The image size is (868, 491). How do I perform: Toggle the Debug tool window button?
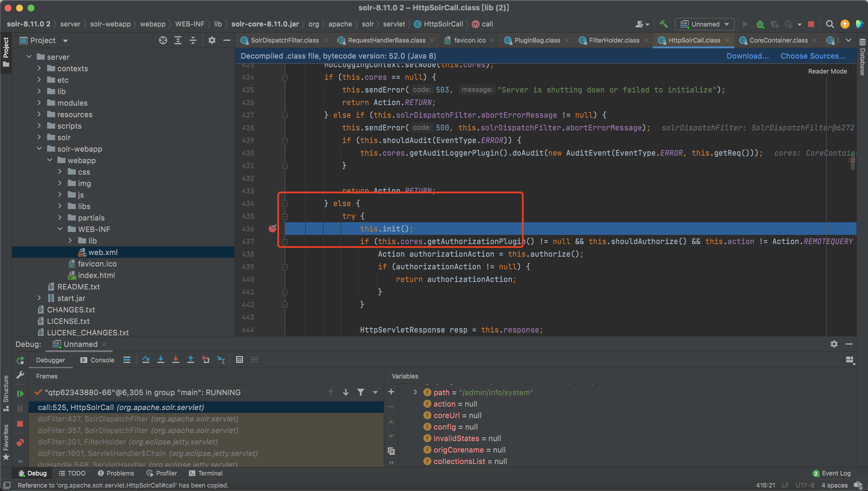click(x=32, y=473)
